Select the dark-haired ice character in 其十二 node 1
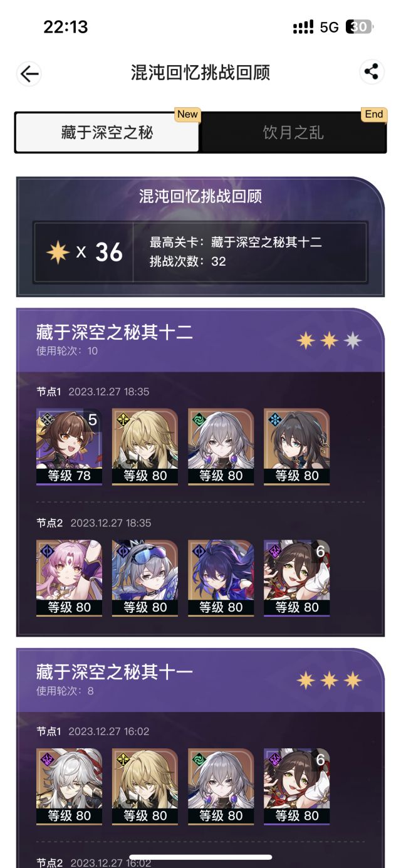This screenshot has height=868, width=401. 296,447
